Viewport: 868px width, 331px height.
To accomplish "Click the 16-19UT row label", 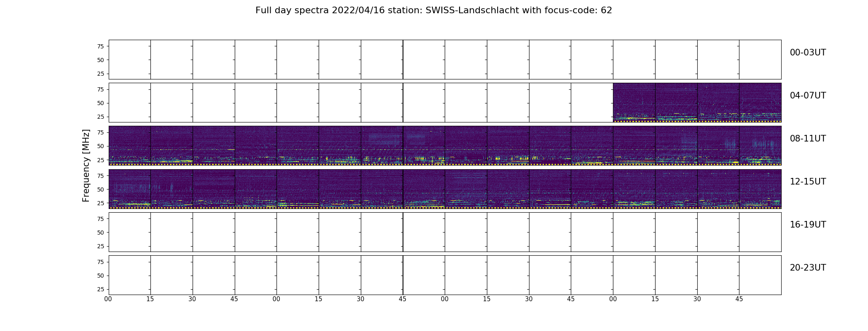I will pyautogui.click(x=808, y=225).
